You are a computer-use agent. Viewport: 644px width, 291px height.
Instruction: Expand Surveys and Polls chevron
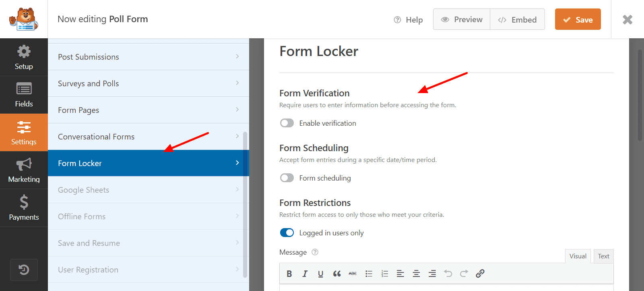(237, 83)
